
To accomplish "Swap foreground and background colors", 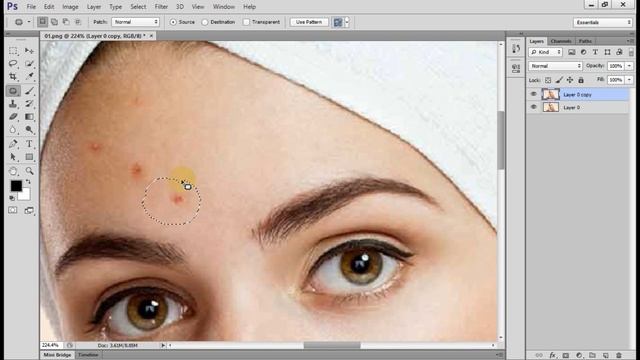I will [x=28, y=182].
